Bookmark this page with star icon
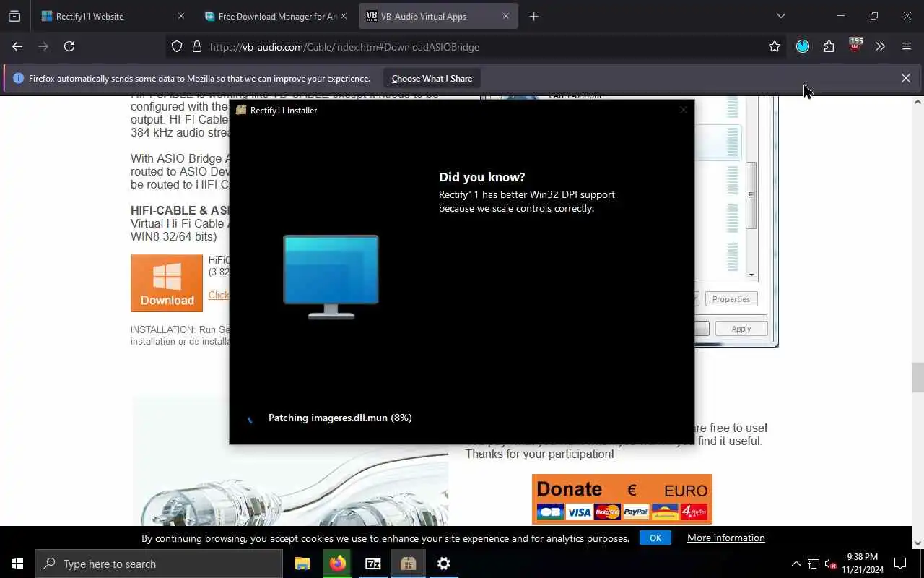The width and height of the screenshot is (924, 578). 775,47
